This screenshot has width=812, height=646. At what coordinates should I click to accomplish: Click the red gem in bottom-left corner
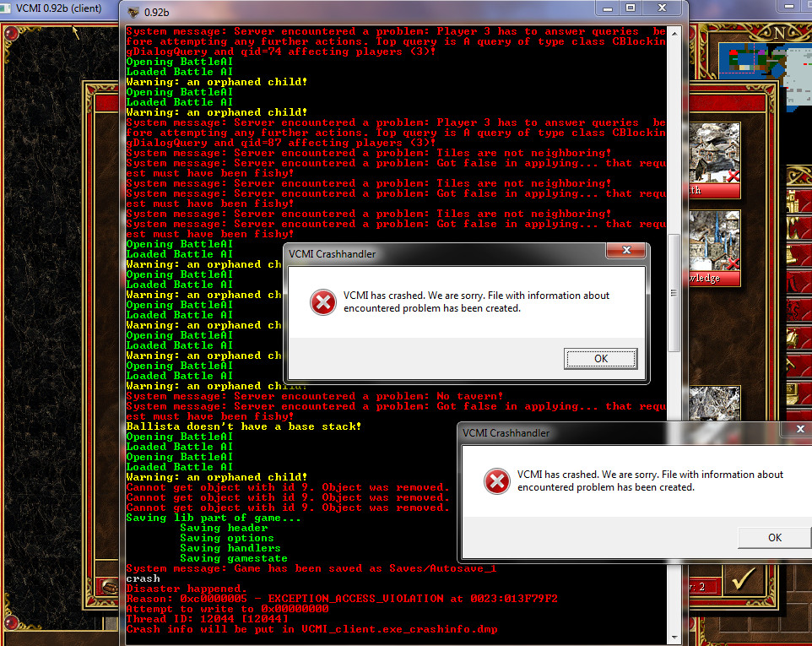[10, 623]
